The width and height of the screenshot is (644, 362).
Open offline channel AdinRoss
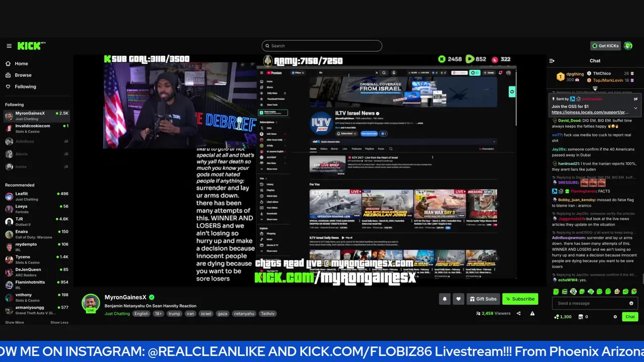[36, 141]
